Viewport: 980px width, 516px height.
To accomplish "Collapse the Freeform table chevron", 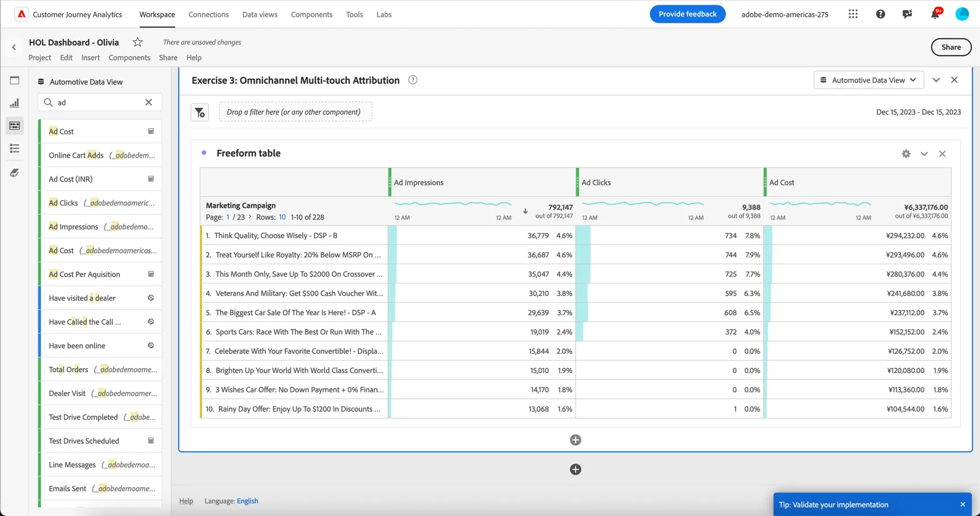I will click(x=924, y=154).
